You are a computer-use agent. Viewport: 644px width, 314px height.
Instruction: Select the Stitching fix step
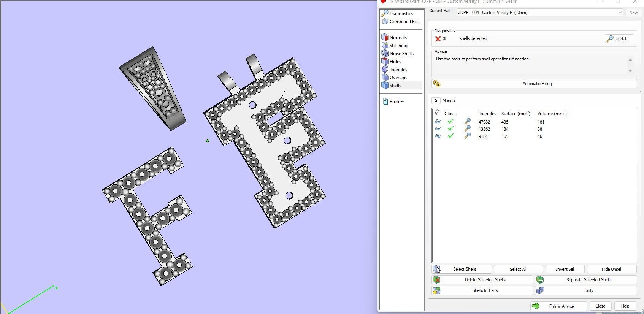click(398, 46)
